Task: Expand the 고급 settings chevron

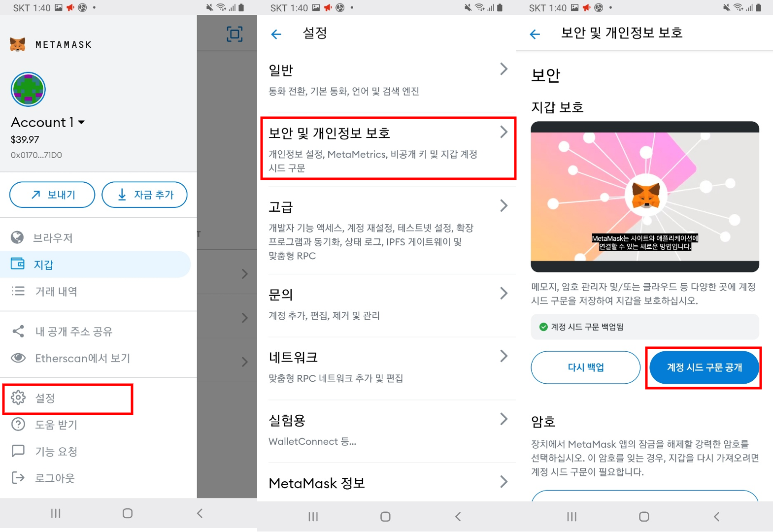Action: tap(504, 205)
